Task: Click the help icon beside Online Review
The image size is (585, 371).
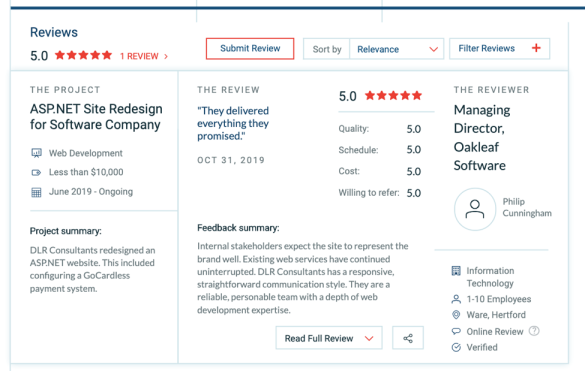Action: pyautogui.click(x=534, y=331)
